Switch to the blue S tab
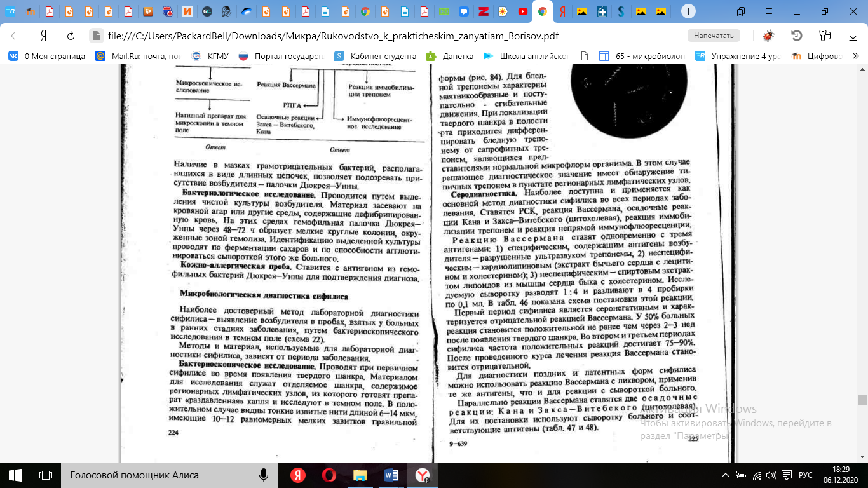This screenshot has height=488, width=868. (x=621, y=11)
